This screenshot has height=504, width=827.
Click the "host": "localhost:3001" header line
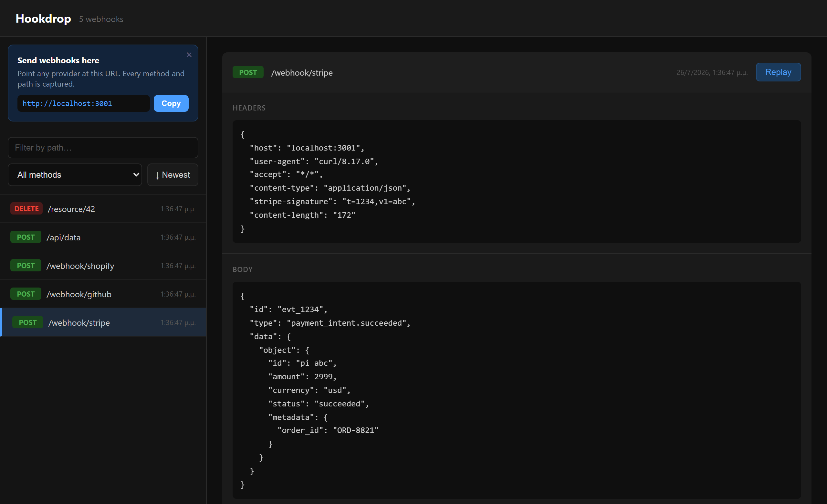click(x=307, y=148)
